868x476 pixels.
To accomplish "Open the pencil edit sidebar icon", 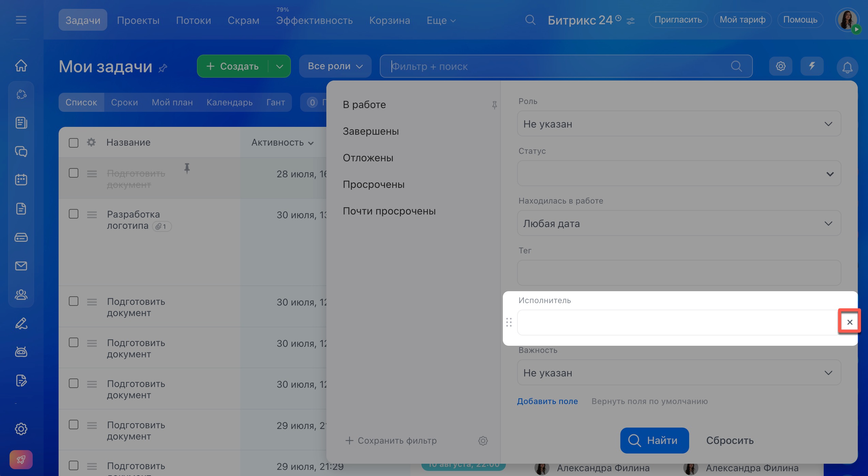I will click(x=21, y=323).
